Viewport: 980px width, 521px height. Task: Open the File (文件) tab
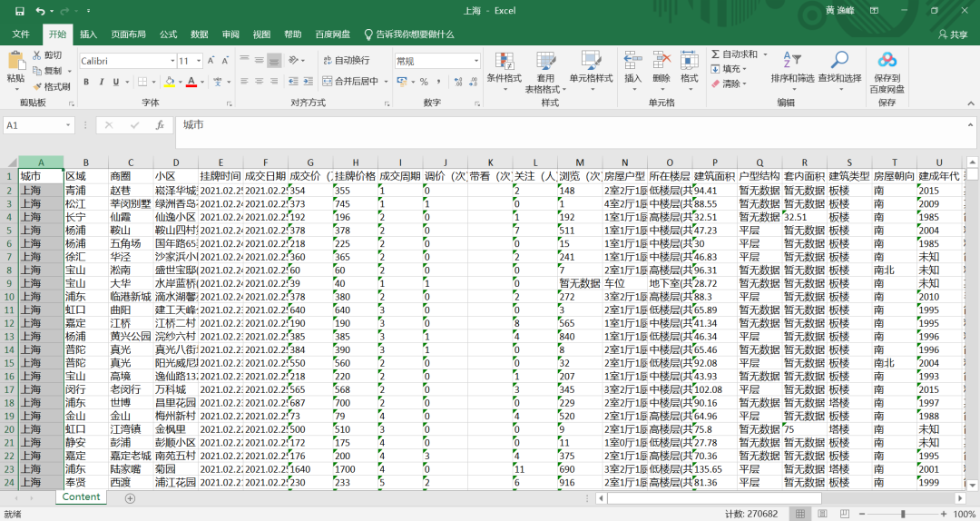pos(21,34)
